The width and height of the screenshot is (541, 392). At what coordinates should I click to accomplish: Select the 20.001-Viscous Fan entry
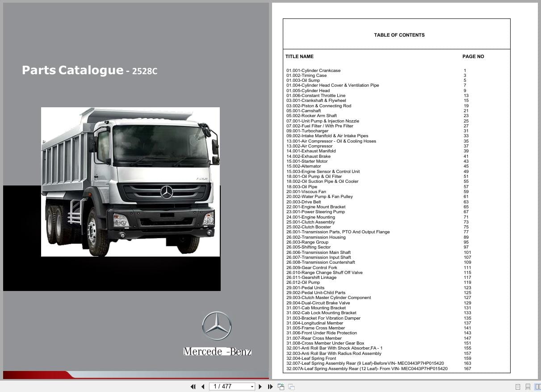tap(306, 192)
